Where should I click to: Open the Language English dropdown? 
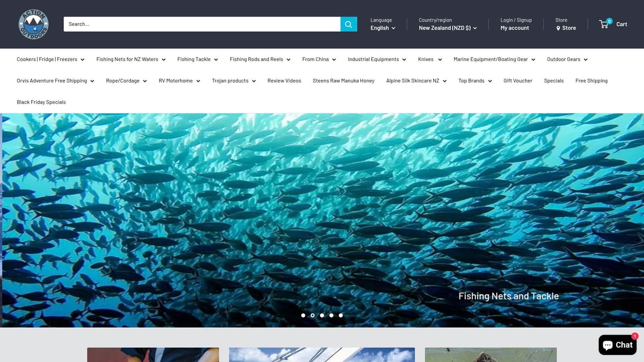pos(383,28)
